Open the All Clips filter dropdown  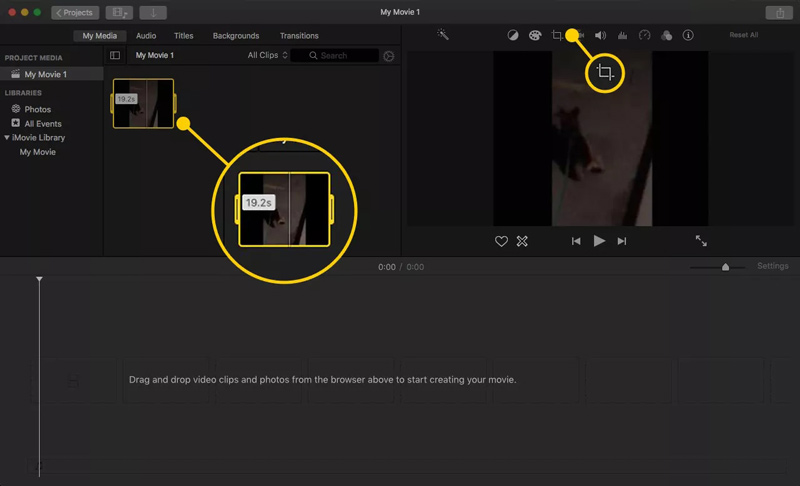pos(268,56)
